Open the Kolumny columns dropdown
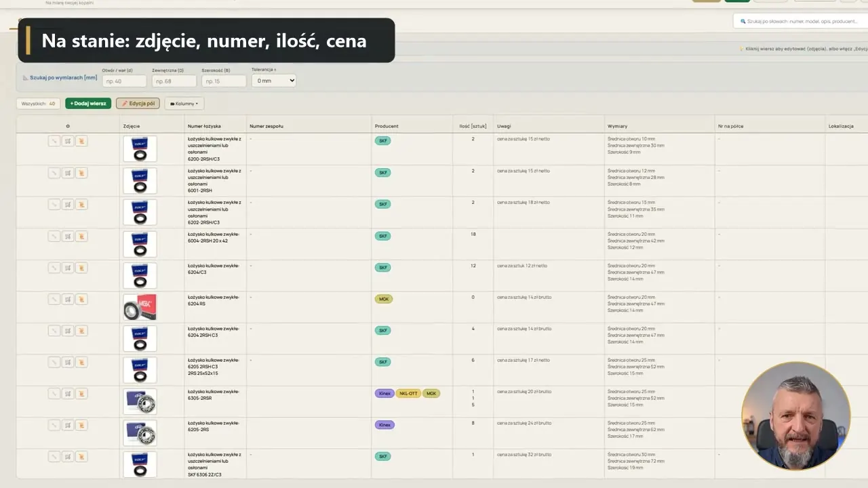Image resolution: width=868 pixels, height=488 pixels. coord(184,104)
